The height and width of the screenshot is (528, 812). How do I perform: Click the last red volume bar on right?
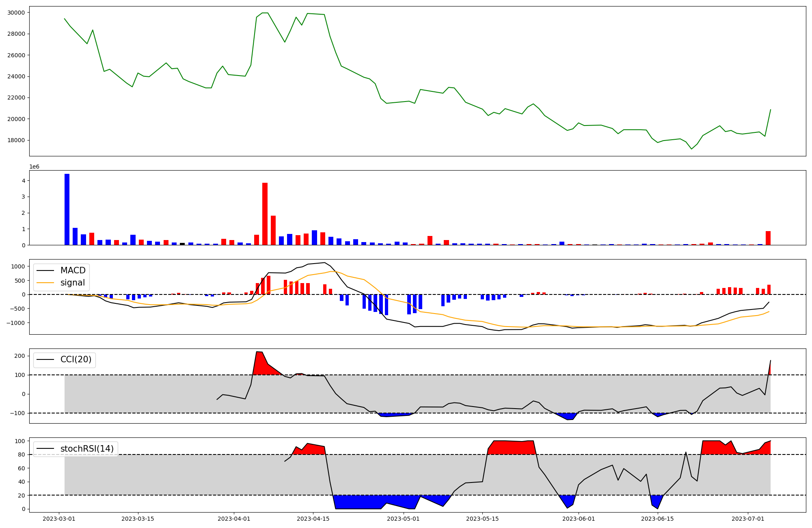point(768,238)
